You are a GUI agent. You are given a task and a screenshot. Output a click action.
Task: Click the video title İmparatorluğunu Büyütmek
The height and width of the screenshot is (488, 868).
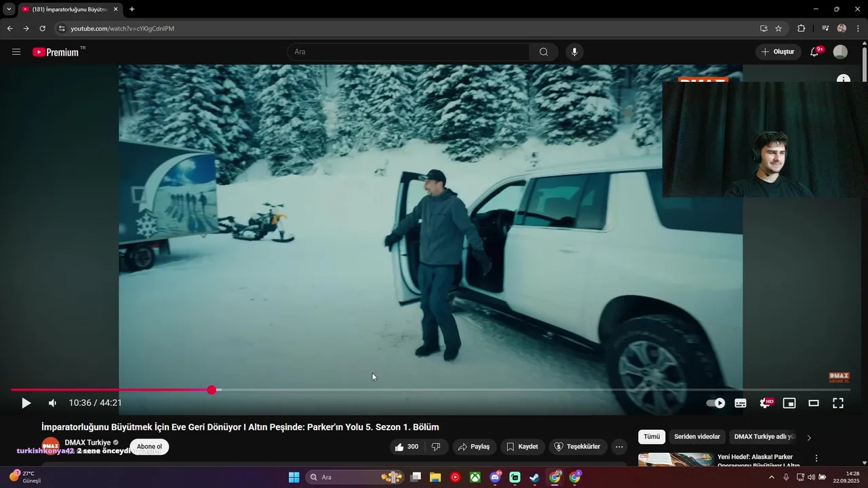(x=240, y=427)
